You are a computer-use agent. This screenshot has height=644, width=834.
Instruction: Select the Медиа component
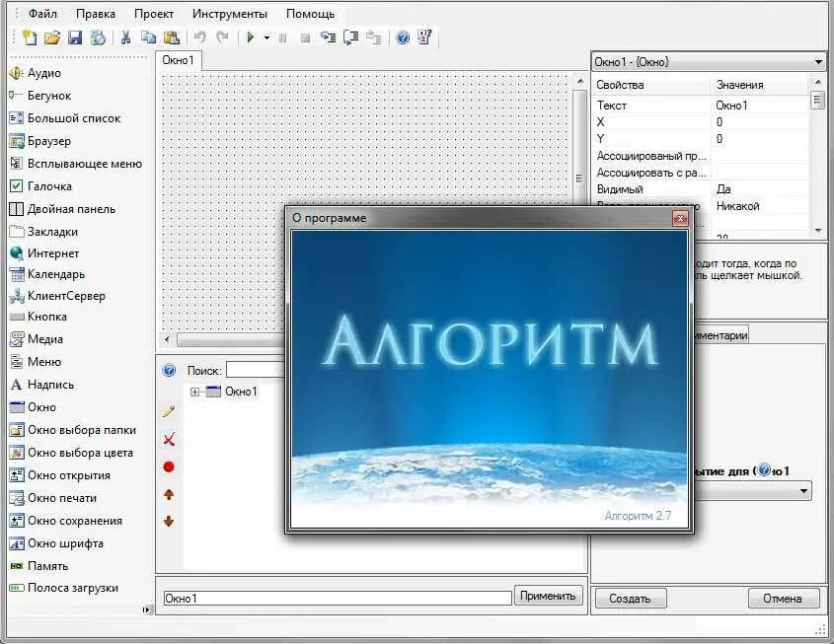click(37, 339)
